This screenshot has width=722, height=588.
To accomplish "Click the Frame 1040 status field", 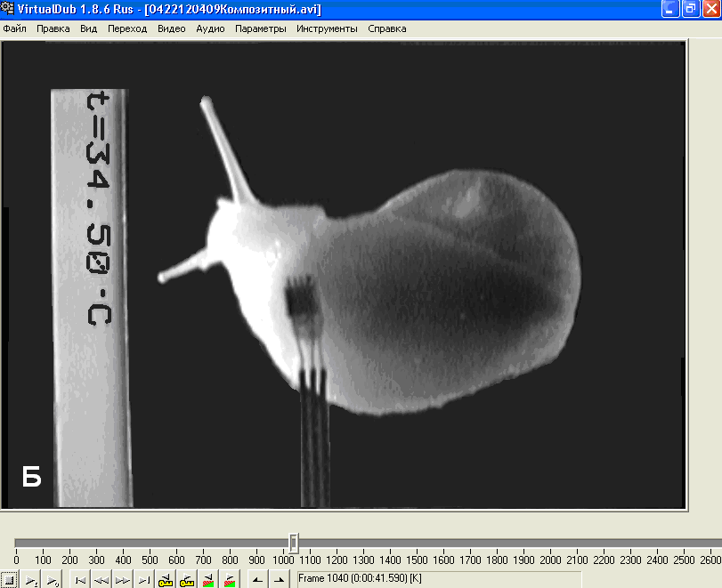I will [x=439, y=578].
